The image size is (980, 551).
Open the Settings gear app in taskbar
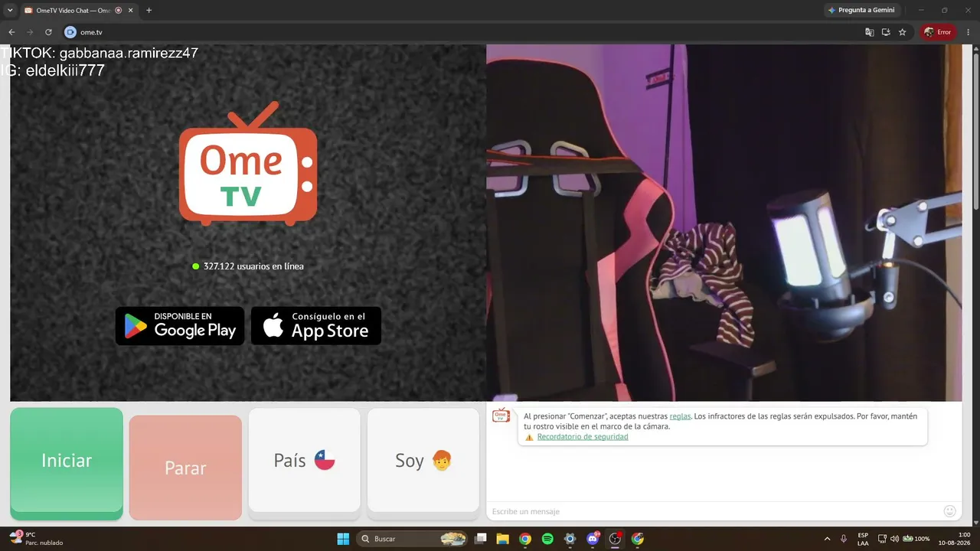[570, 539]
